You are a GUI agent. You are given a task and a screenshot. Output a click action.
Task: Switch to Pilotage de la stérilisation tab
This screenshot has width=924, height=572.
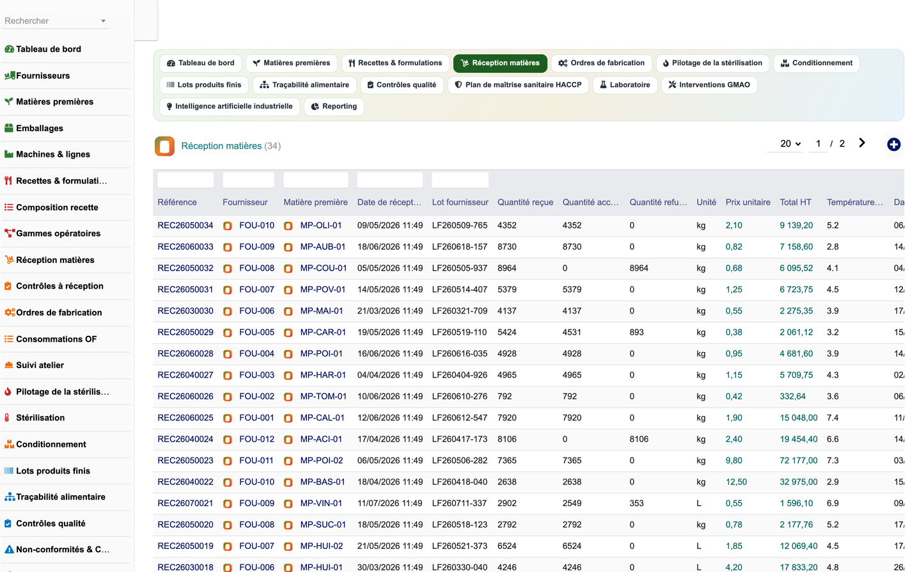point(712,63)
